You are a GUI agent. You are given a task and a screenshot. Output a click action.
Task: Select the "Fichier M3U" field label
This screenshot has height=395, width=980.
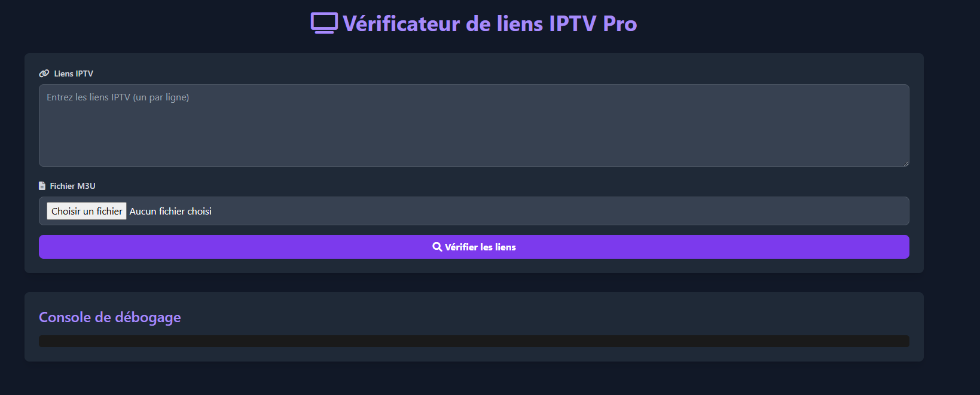[x=72, y=186]
